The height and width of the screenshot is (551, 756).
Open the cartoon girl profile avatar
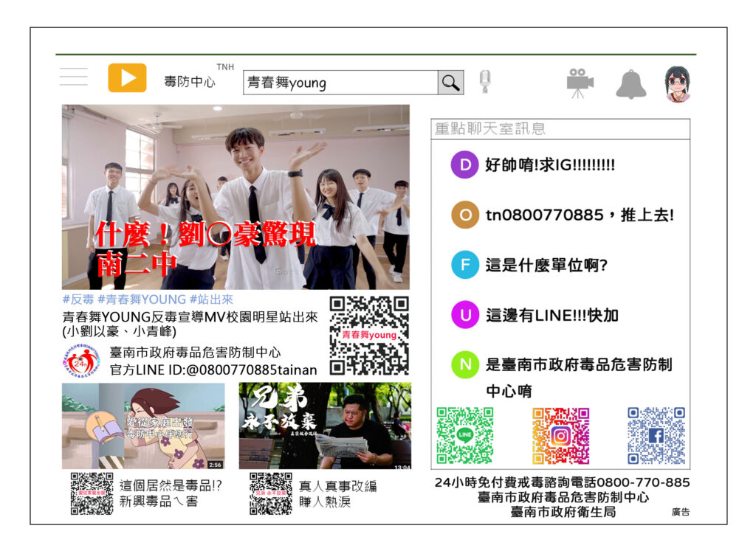coord(678,84)
